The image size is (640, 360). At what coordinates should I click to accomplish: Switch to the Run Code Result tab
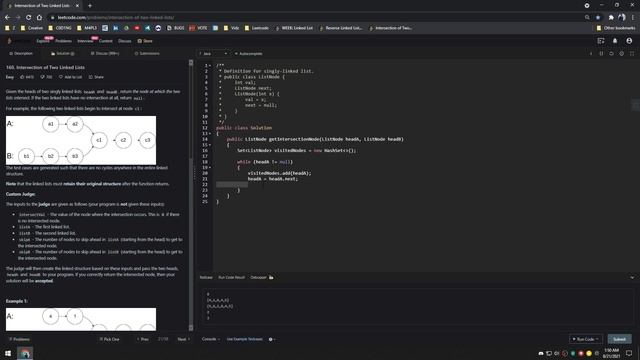[x=231, y=277]
